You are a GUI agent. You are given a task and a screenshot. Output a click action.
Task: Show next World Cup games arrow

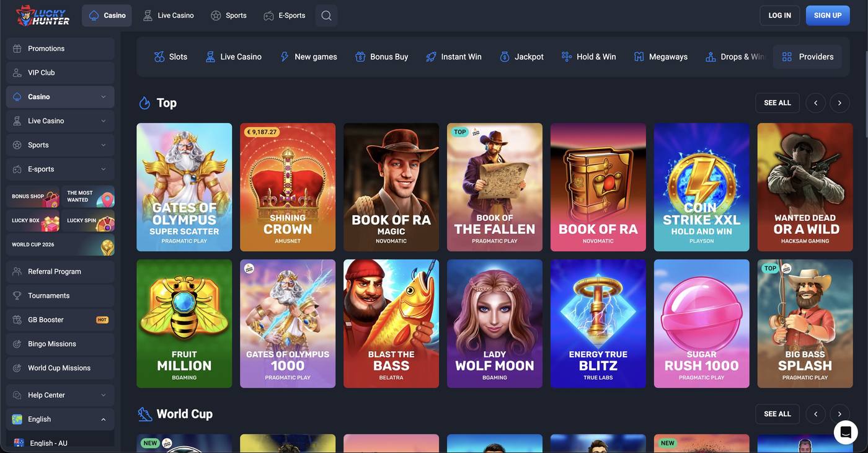click(839, 414)
